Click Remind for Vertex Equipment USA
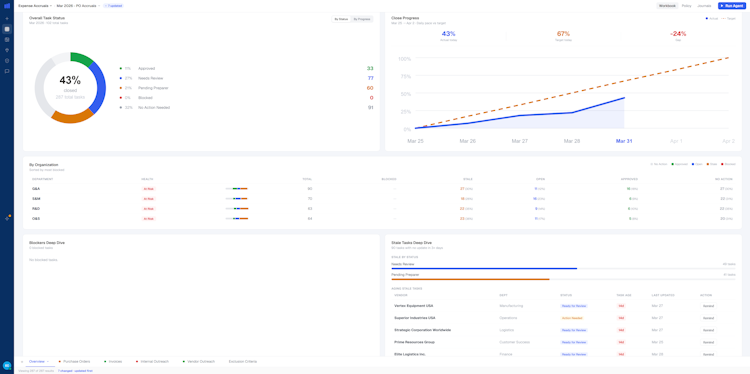 pos(708,306)
